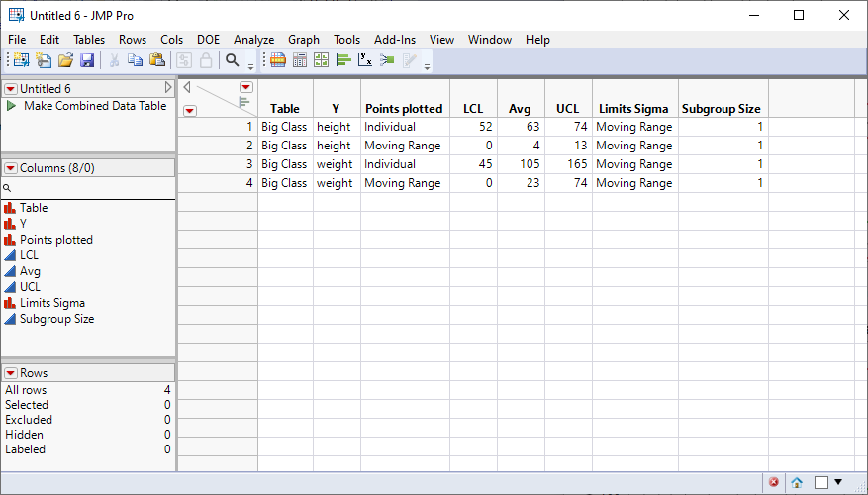
Task: Select Limits Sigma in Columns list
Action: click(x=52, y=303)
